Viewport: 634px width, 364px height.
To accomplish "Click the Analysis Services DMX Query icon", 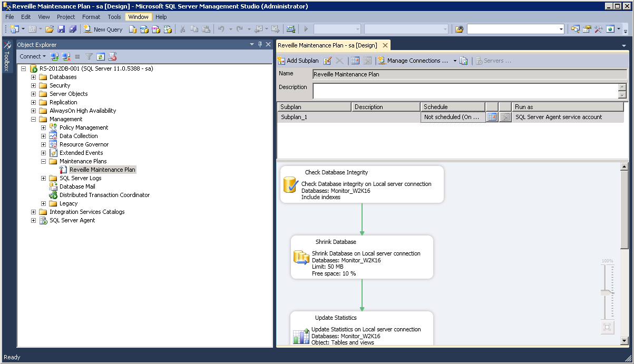I will point(156,29).
